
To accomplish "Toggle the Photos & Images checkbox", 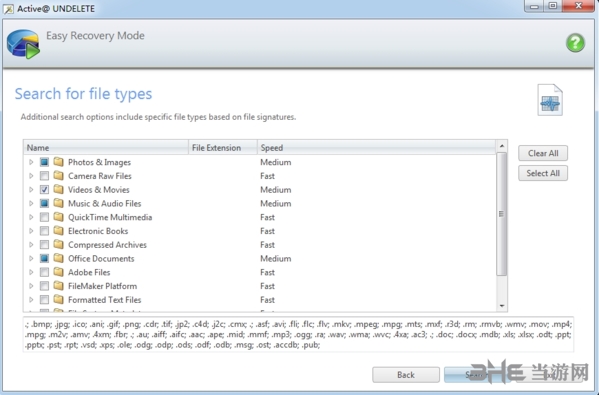I will (44, 162).
